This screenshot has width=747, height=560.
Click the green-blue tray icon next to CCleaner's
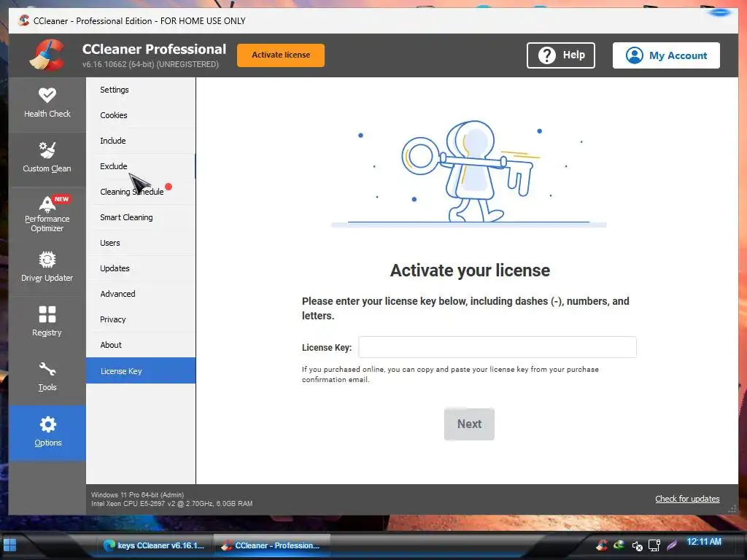pyautogui.click(x=619, y=545)
